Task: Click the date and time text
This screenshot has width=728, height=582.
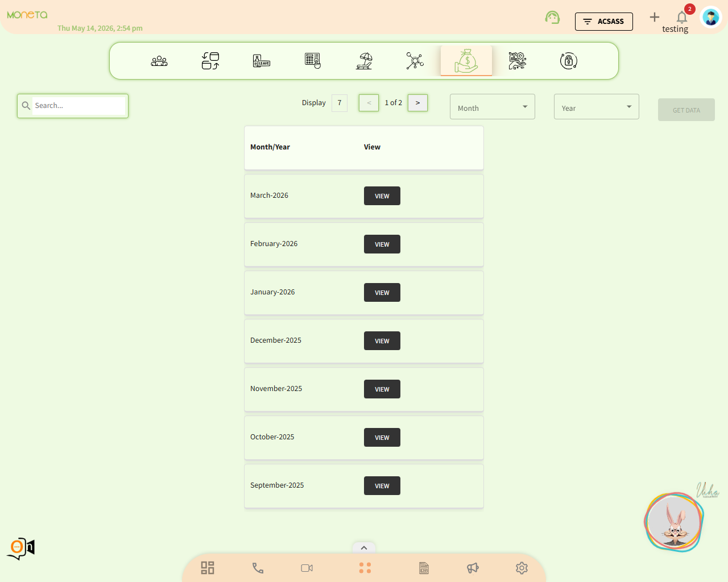Action: (x=100, y=28)
